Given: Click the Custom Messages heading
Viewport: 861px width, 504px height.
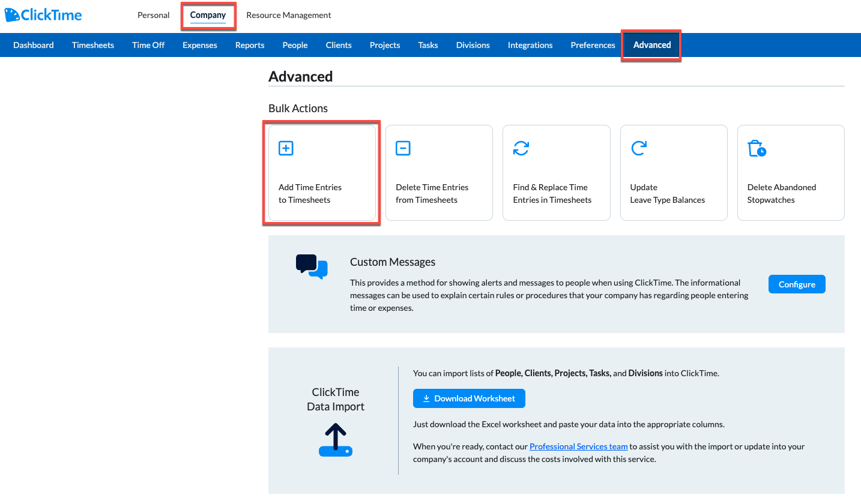Looking at the screenshot, I should click(x=393, y=262).
